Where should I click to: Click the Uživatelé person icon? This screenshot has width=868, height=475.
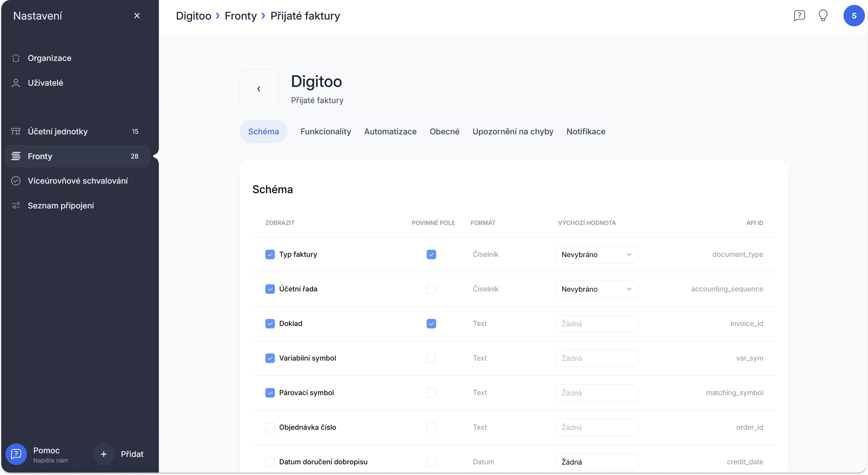[16, 83]
